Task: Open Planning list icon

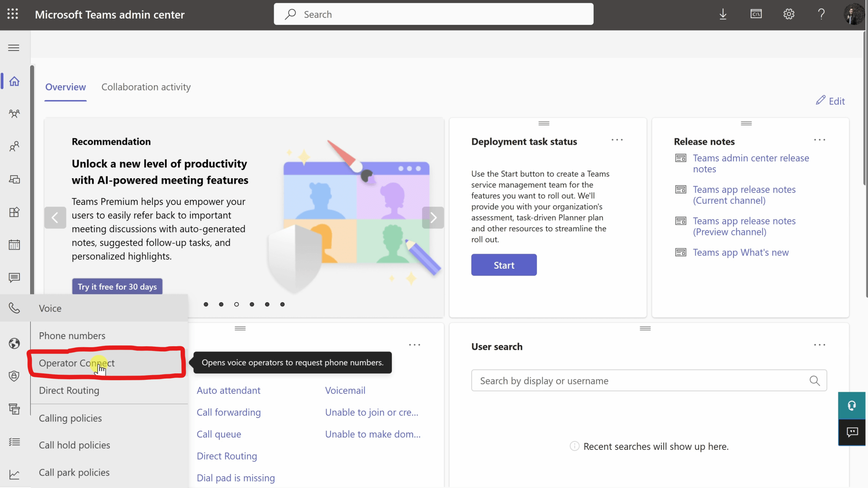Action: (14, 442)
